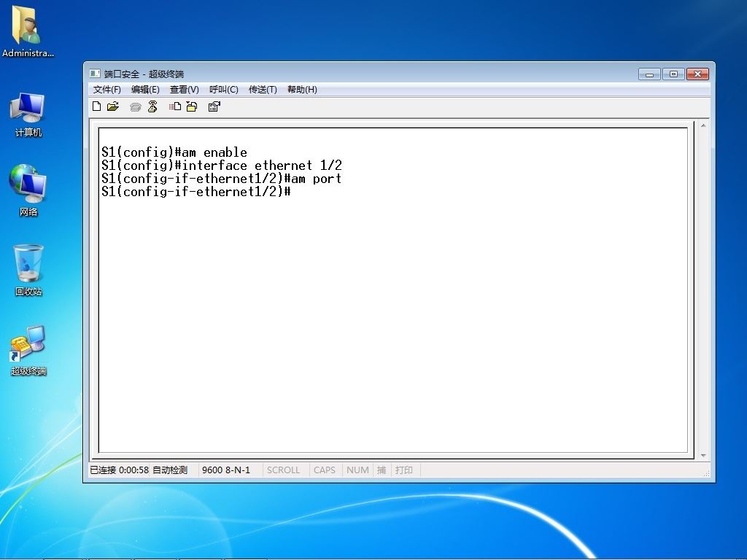Screen dimensions: 747x560
Task: Click the Disconnect toolbar icon
Action: coord(152,106)
